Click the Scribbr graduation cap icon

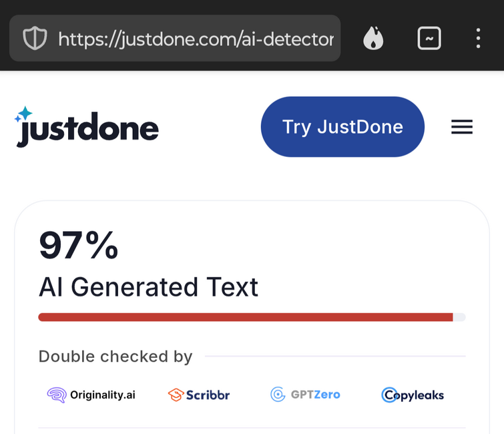176,395
